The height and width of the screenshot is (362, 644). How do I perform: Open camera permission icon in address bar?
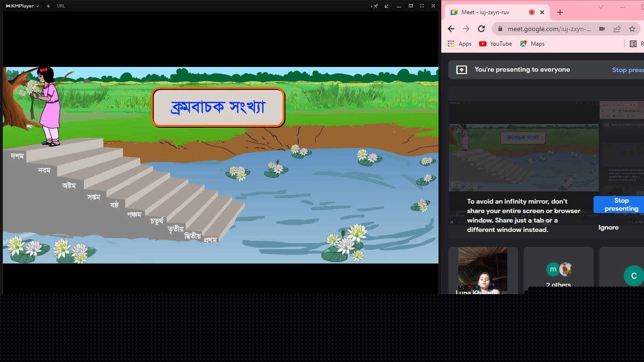[x=602, y=29]
